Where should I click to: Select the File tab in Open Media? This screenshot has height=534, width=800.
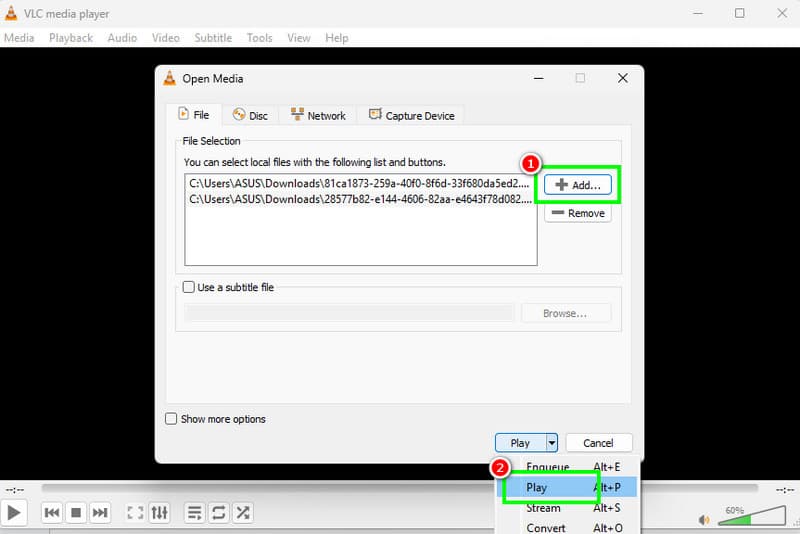(194, 115)
